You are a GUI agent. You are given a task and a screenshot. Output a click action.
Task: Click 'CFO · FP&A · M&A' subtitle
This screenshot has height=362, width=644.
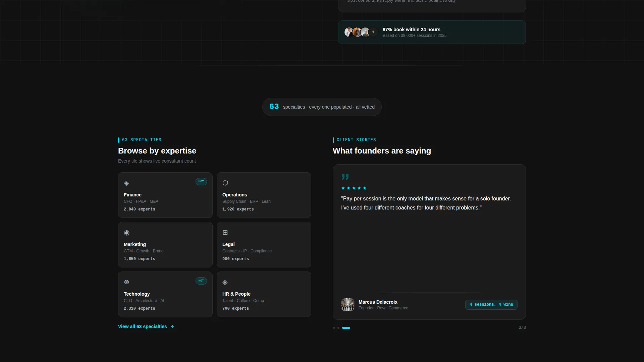[141, 201]
